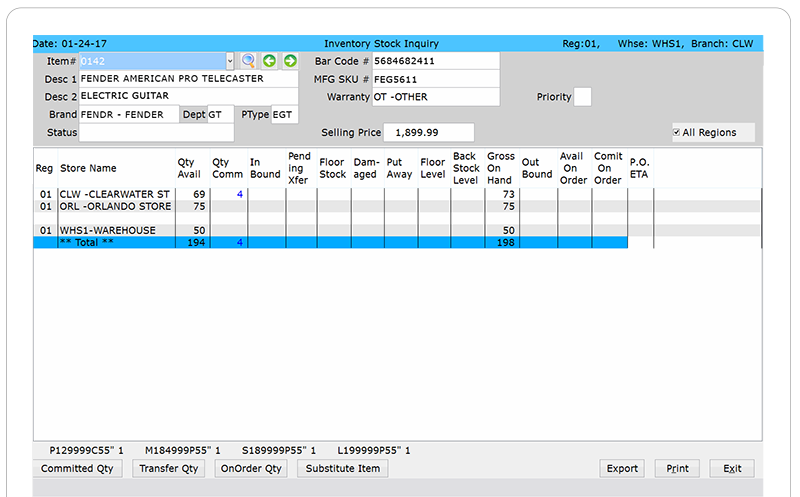Click the Gross On Hand column header
Screen dimensions: 800x497
coord(502,168)
